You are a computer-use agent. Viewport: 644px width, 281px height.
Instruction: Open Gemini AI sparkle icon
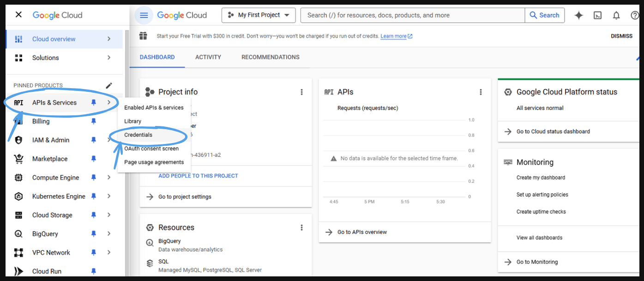(578, 15)
